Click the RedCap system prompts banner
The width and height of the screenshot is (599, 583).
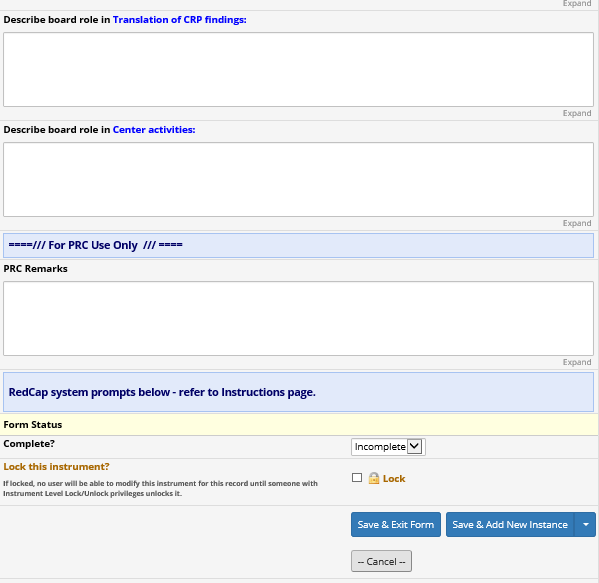tap(298, 392)
